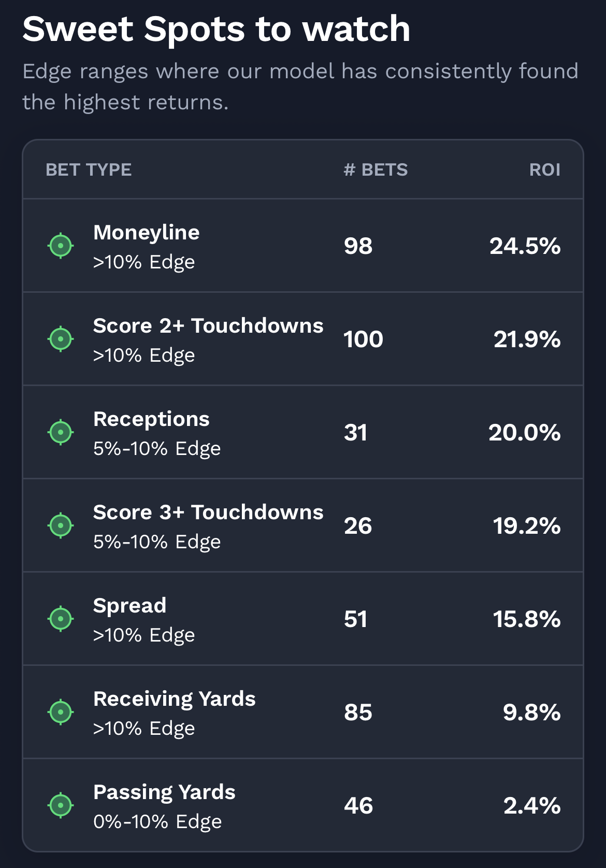The width and height of the screenshot is (606, 868).
Task: Click the Score 3+ Touchdowns label
Action: click(x=208, y=513)
